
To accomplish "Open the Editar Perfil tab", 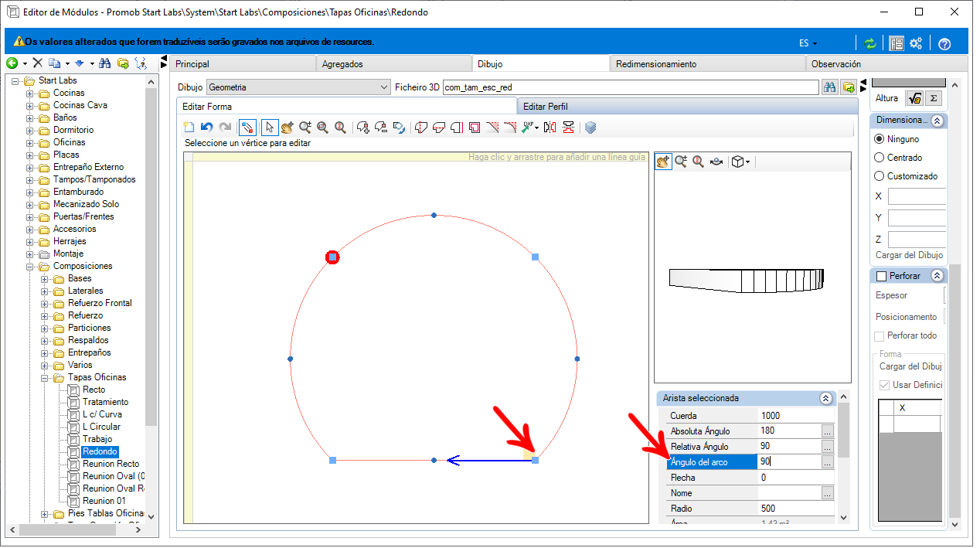I will pos(686,107).
